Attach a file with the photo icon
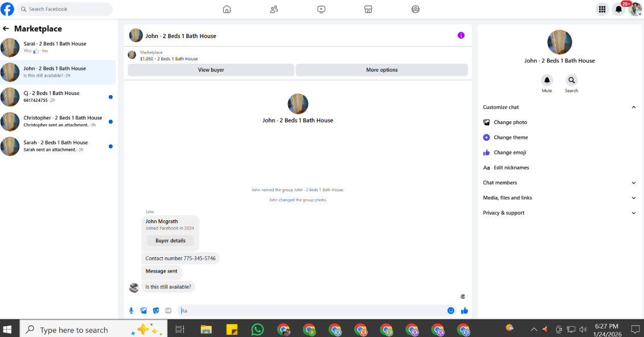The width and height of the screenshot is (644, 337). pyautogui.click(x=143, y=311)
